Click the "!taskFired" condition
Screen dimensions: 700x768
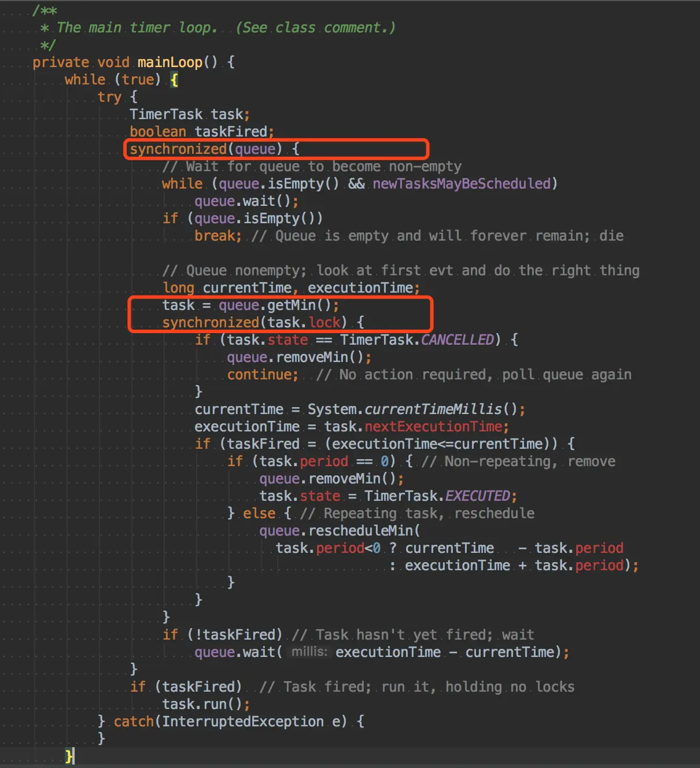click(234, 635)
